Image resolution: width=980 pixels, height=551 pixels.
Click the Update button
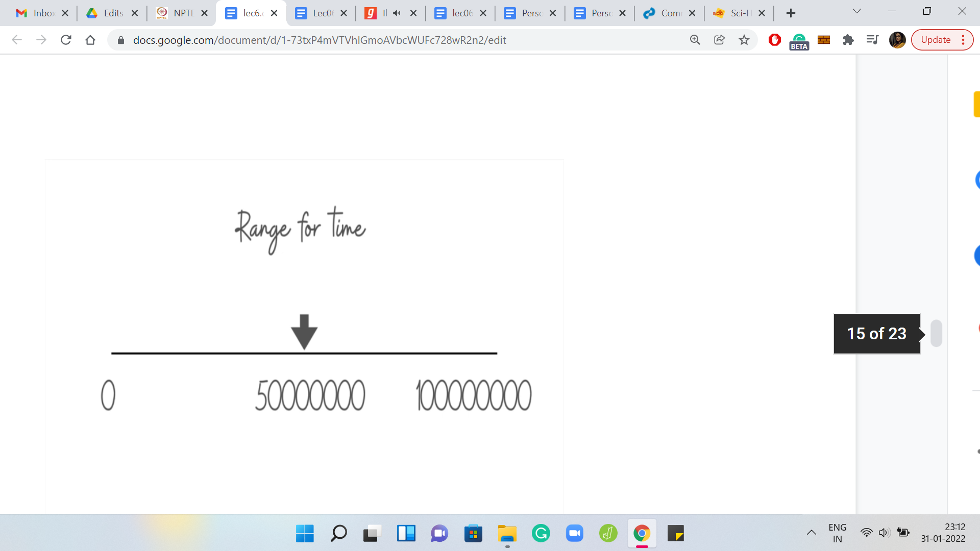[x=936, y=40]
